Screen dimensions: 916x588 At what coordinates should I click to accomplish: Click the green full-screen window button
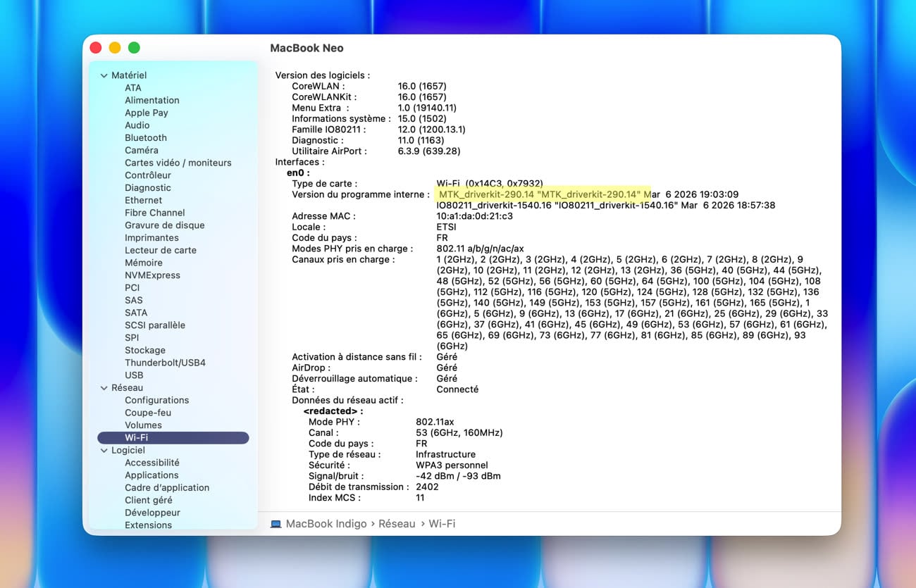[134, 48]
